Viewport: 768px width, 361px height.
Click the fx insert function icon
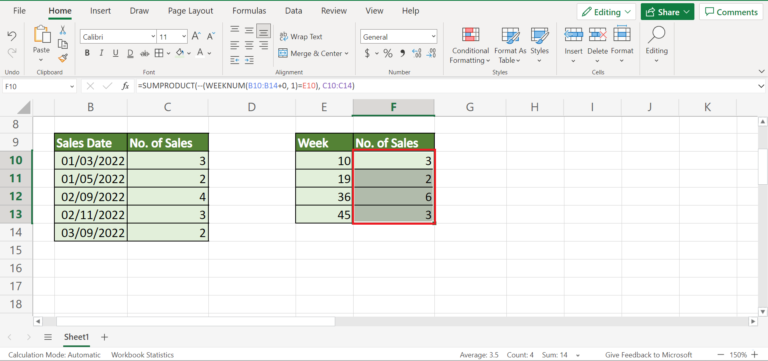click(125, 86)
